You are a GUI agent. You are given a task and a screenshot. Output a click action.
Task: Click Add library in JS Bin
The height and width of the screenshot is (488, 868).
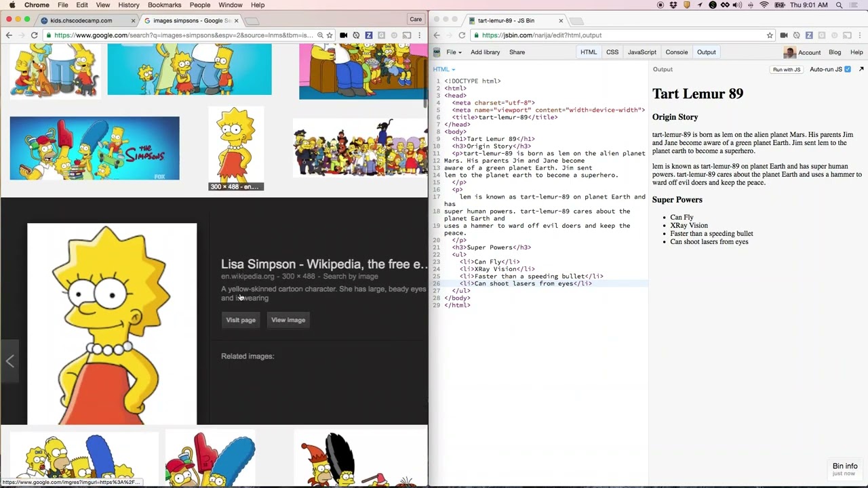(486, 52)
